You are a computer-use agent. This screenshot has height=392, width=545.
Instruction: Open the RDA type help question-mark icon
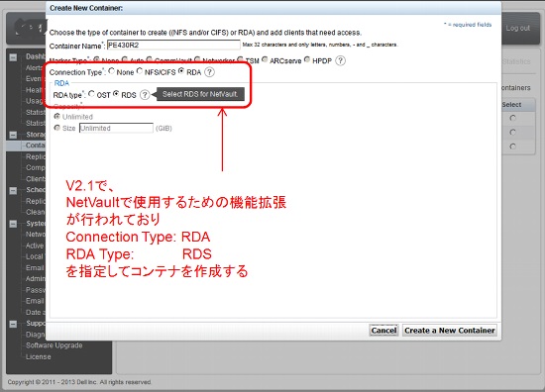(145, 95)
